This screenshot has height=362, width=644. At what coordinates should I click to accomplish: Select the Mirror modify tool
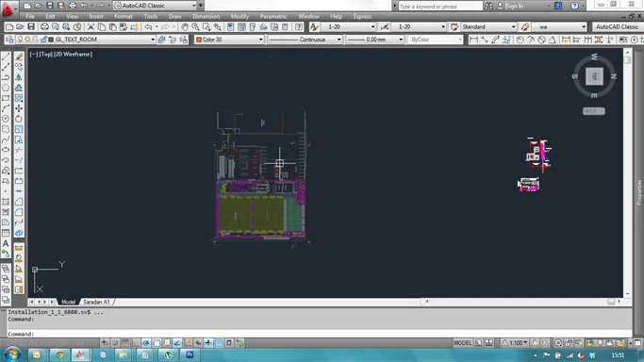pos(19,77)
